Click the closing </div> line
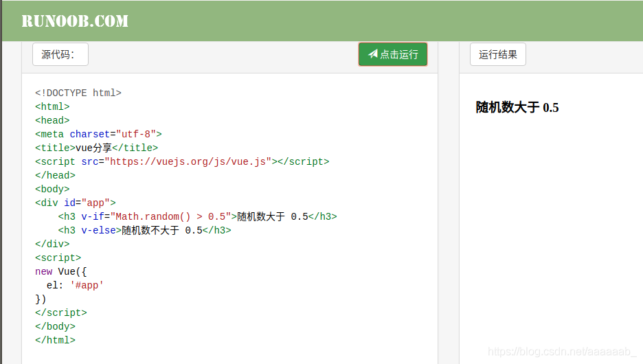The width and height of the screenshot is (643, 364). [52, 244]
